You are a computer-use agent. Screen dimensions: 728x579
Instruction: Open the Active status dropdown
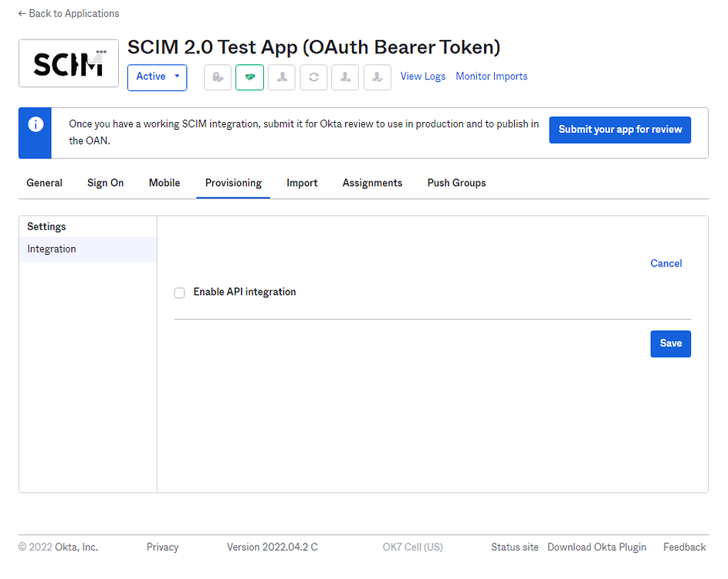coord(157,77)
